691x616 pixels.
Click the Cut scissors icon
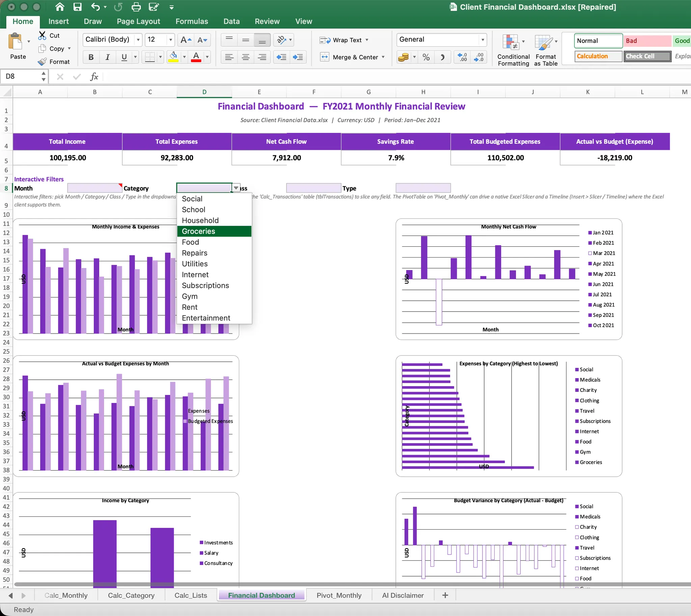tap(42, 35)
